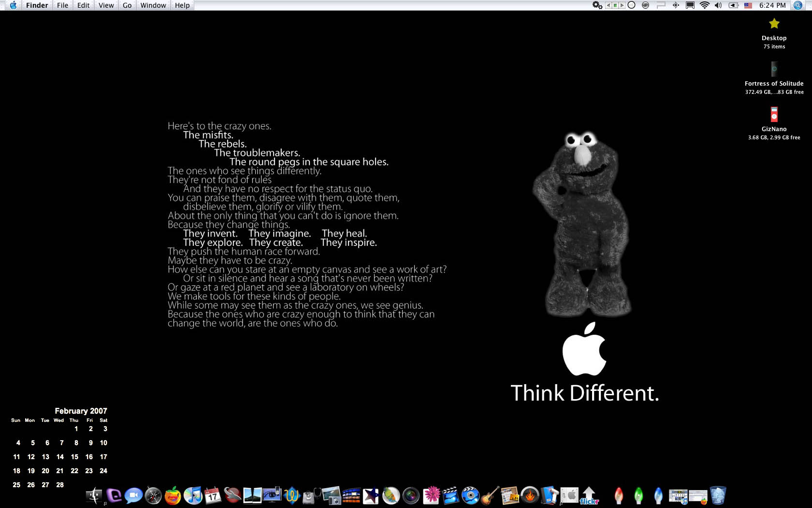Open Spotlight search in menu bar
The height and width of the screenshot is (508, 812).
(x=798, y=5)
